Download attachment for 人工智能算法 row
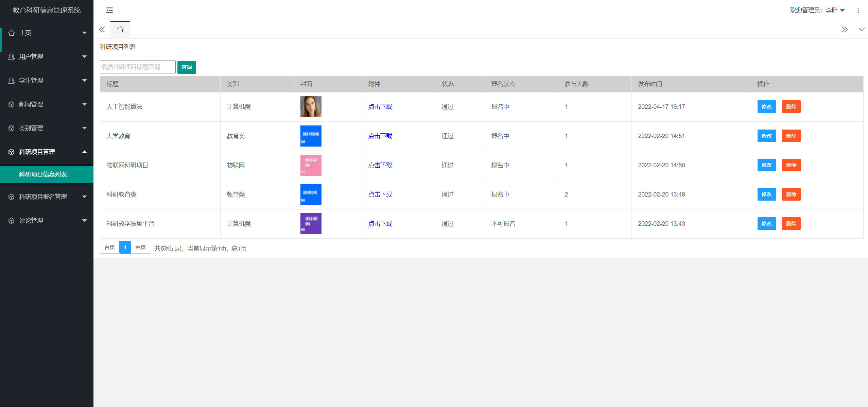The height and width of the screenshot is (407, 868). (x=380, y=107)
